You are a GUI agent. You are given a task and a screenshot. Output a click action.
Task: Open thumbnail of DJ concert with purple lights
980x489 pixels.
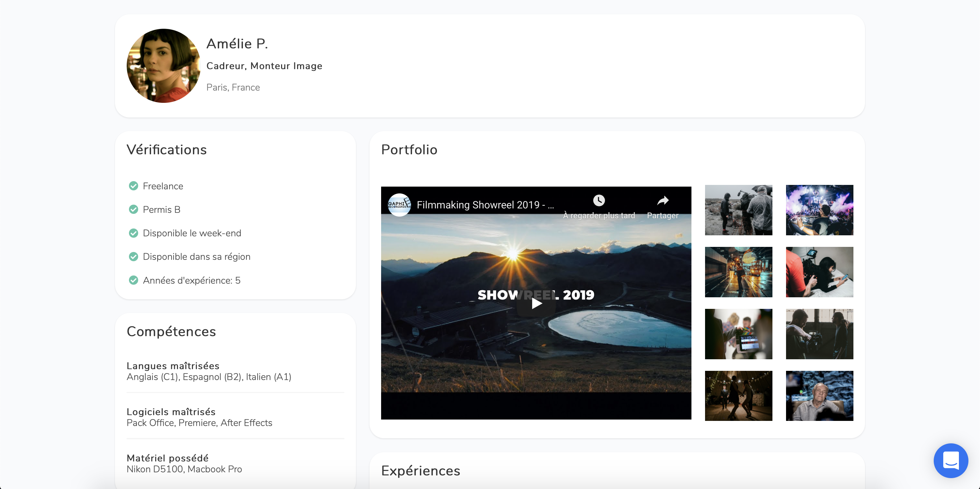pos(819,210)
